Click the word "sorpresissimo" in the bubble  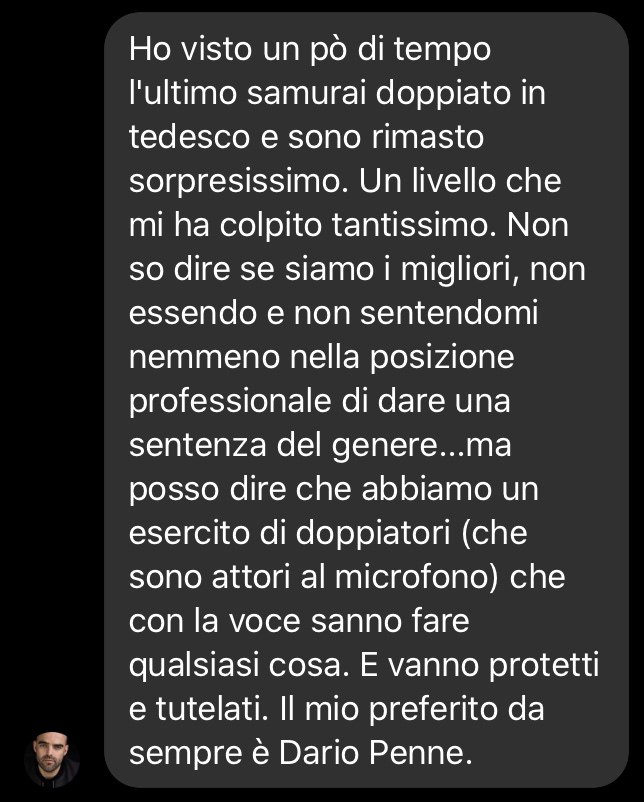[235, 183]
